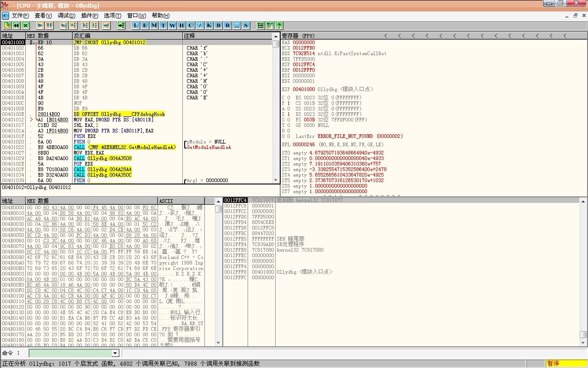Run the program with the play icon
Viewport: 588px width, 368px height.
click(x=40, y=25)
